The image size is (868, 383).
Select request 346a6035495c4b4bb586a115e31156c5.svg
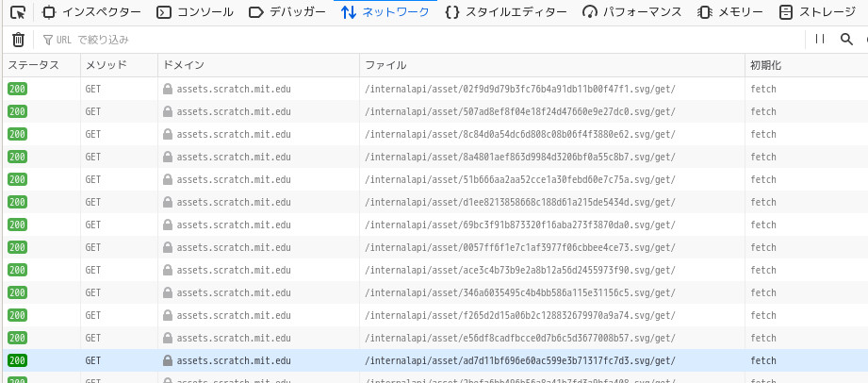(435, 292)
